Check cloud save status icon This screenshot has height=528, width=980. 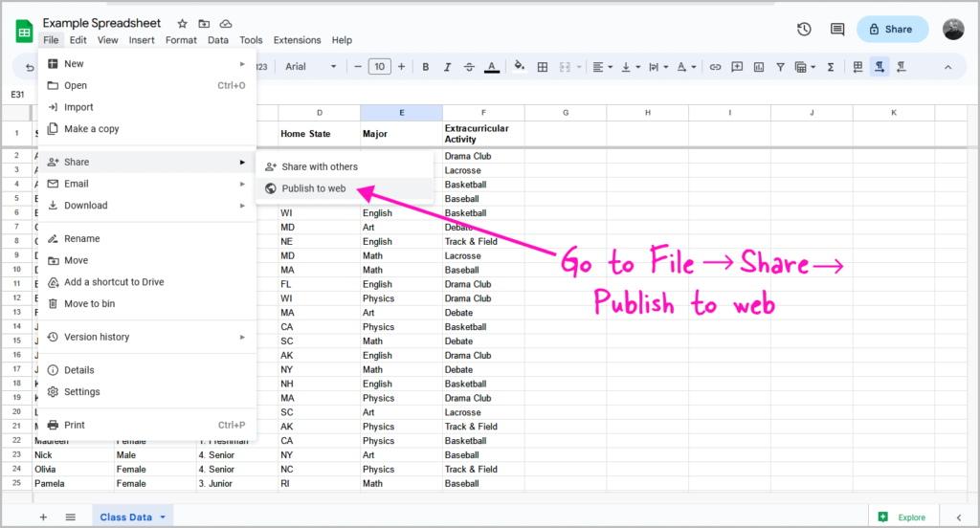pyautogui.click(x=226, y=24)
